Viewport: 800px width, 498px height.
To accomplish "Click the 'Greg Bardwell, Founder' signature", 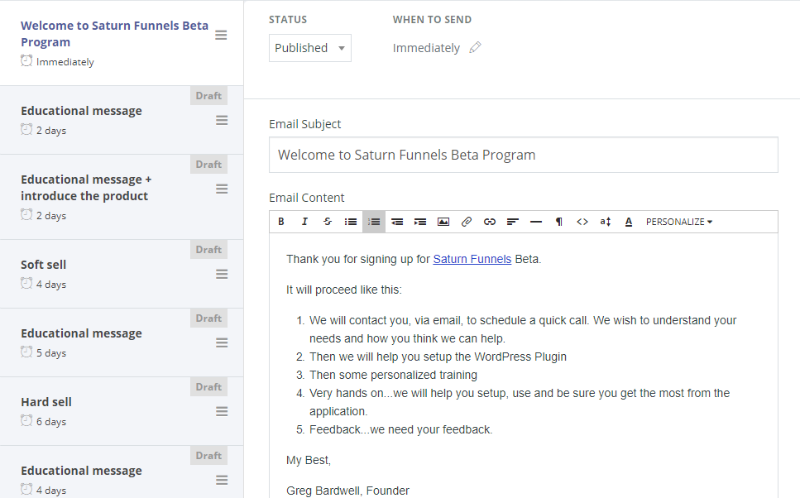I will pyautogui.click(x=347, y=491).
